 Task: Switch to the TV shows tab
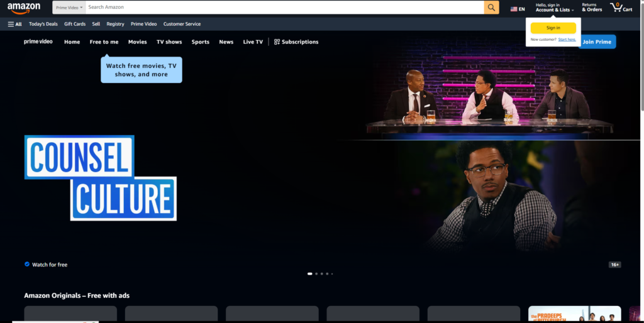[169, 42]
